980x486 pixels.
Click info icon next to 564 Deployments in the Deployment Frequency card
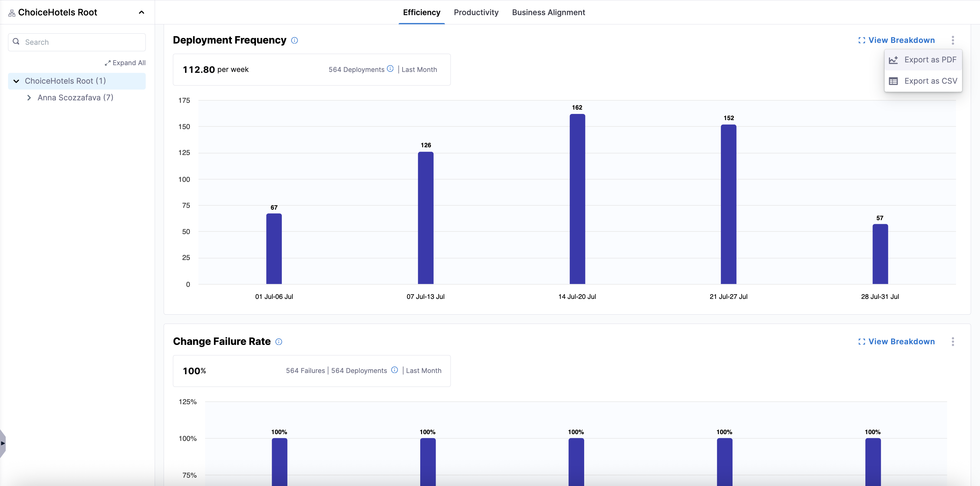pyautogui.click(x=390, y=69)
